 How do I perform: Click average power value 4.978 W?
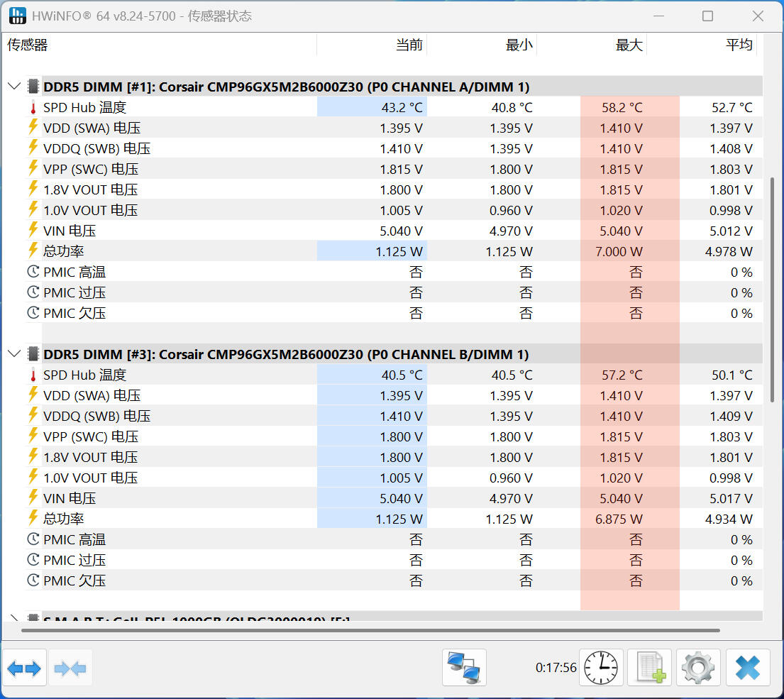click(x=729, y=251)
